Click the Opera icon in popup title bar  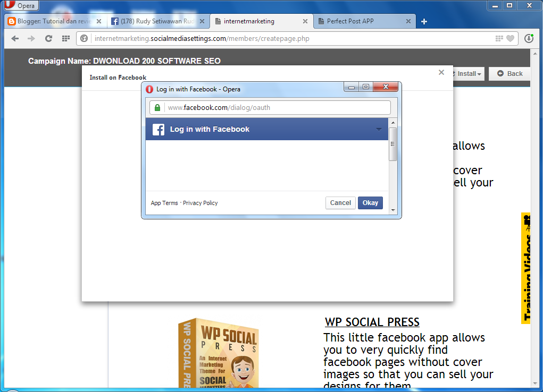point(149,89)
